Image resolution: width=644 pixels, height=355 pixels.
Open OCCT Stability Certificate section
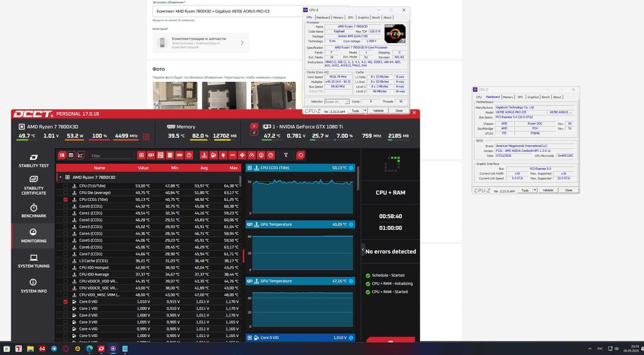(33, 186)
